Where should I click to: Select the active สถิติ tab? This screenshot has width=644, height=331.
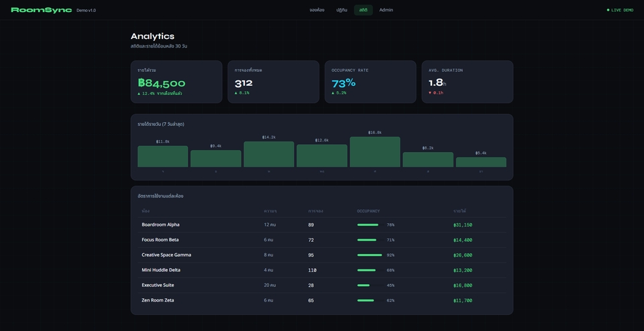click(x=363, y=10)
